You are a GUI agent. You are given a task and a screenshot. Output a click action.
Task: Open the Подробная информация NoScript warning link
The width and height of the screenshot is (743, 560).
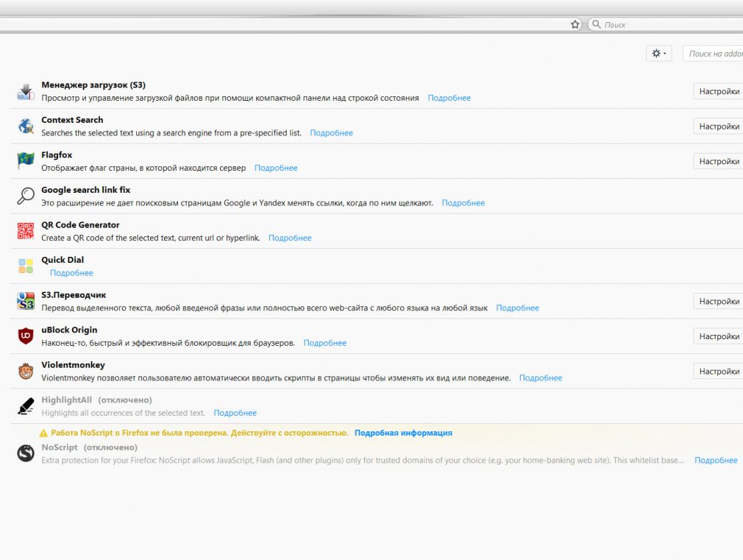point(403,433)
